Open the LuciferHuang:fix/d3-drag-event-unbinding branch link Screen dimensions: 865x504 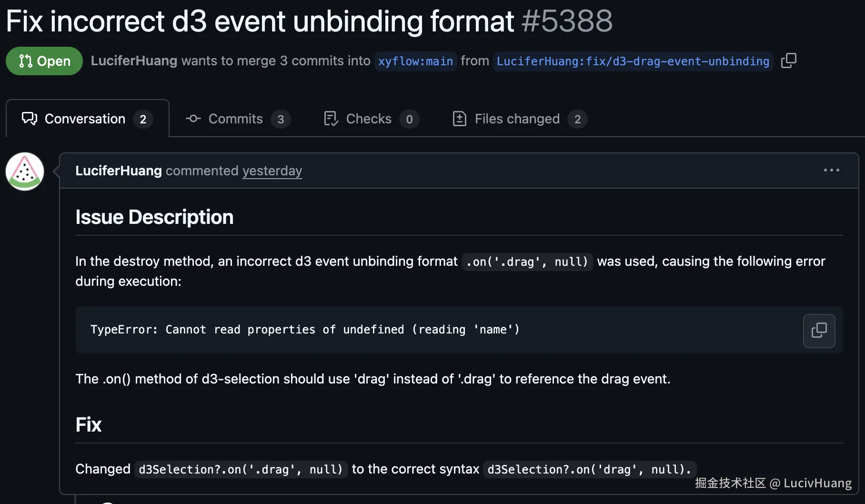633,61
